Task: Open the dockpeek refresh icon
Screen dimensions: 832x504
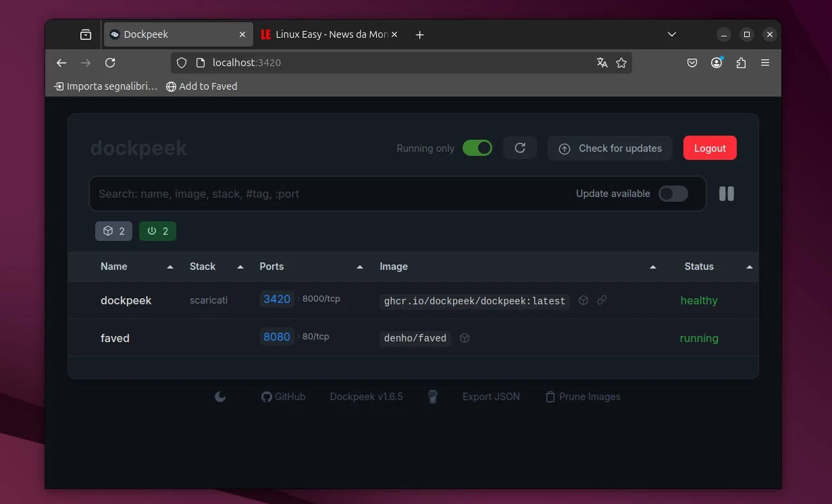Action: click(520, 148)
